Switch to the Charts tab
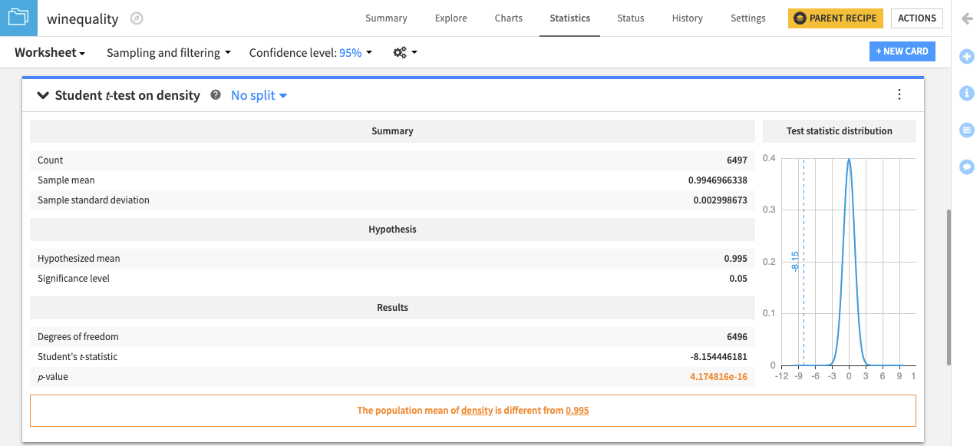 (508, 18)
